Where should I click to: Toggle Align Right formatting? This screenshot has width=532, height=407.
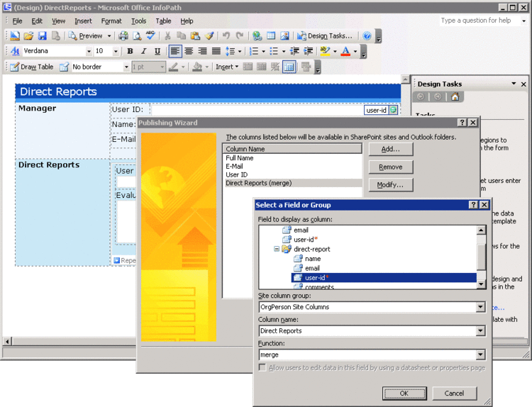pyautogui.click(x=203, y=51)
